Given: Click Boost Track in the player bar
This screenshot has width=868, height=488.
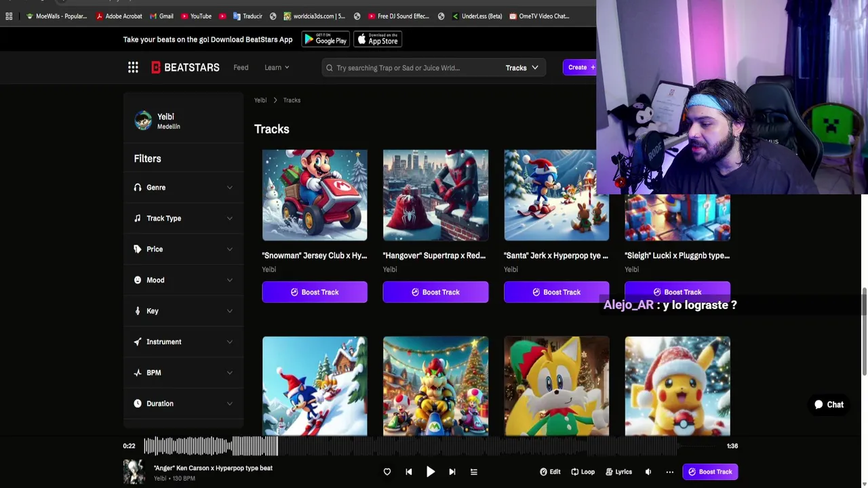Looking at the screenshot, I should (710, 472).
